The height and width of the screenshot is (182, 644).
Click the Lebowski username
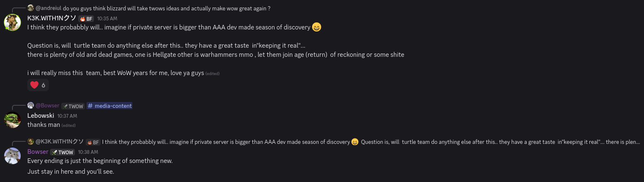(41, 116)
